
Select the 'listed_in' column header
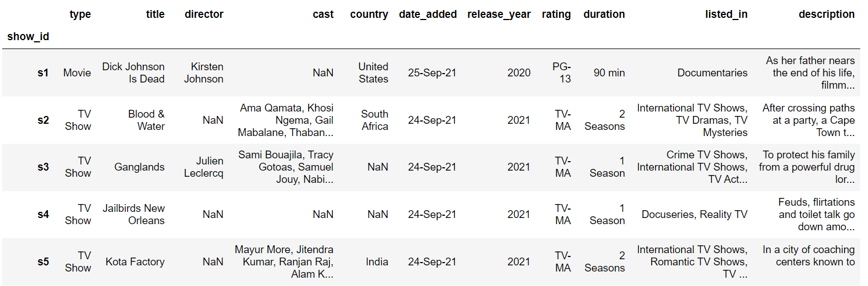coord(726,14)
